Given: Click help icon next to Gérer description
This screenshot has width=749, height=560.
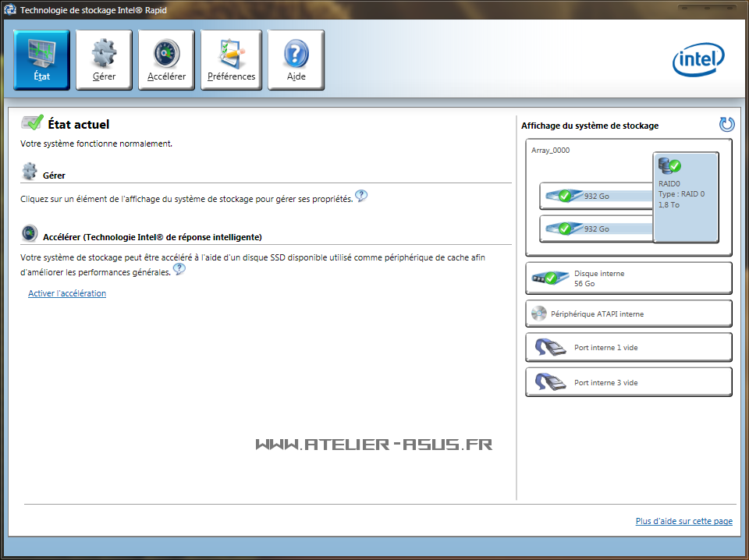Looking at the screenshot, I should click(360, 196).
